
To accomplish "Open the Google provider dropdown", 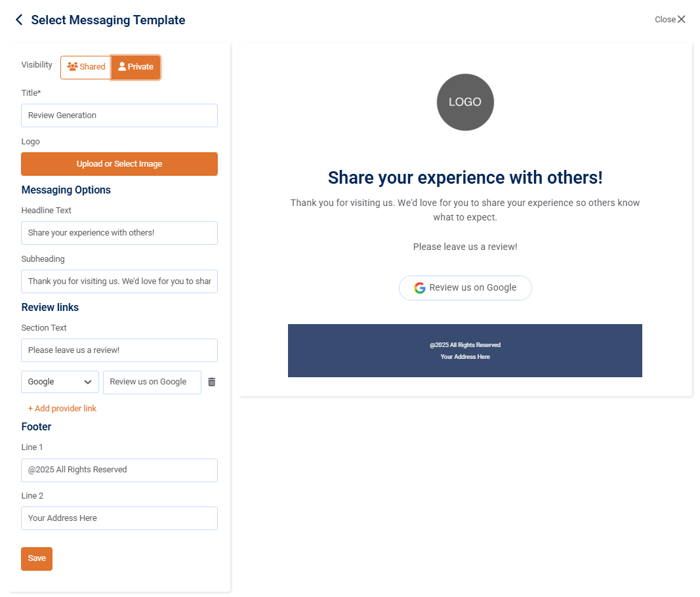I will [x=60, y=382].
